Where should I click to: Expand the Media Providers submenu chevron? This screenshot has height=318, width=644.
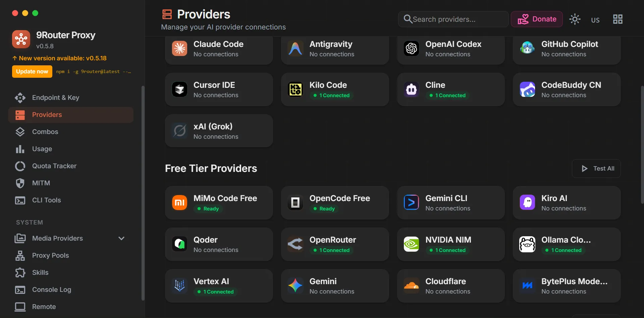[121, 238]
